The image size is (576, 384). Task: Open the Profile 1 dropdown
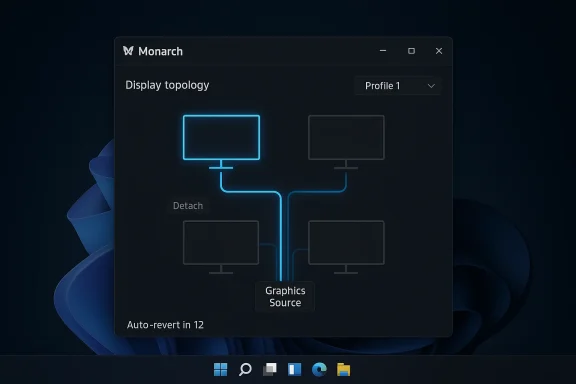click(x=398, y=86)
